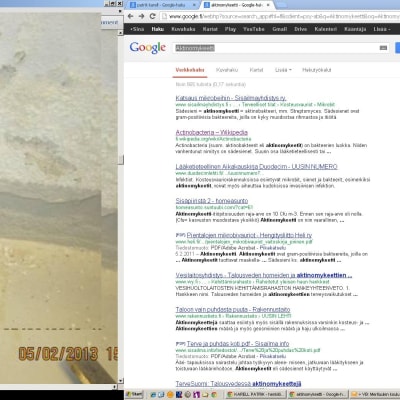
Task: Open Kalenteri in the black Google bar
Action: click(325, 29)
